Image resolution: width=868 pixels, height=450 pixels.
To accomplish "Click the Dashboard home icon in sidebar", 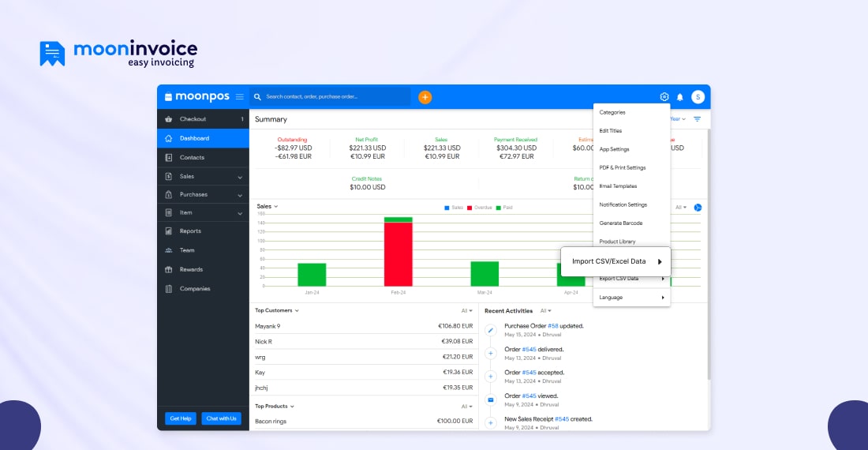I will click(x=169, y=138).
